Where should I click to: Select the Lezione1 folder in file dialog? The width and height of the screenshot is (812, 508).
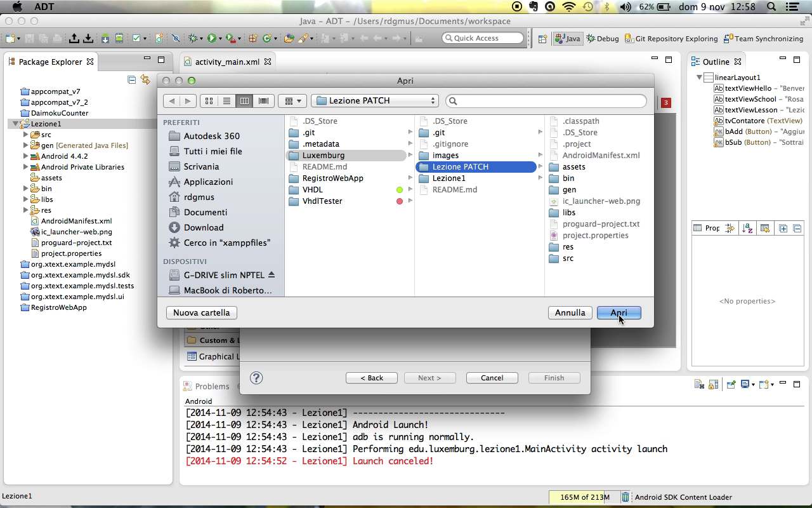[449, 178]
